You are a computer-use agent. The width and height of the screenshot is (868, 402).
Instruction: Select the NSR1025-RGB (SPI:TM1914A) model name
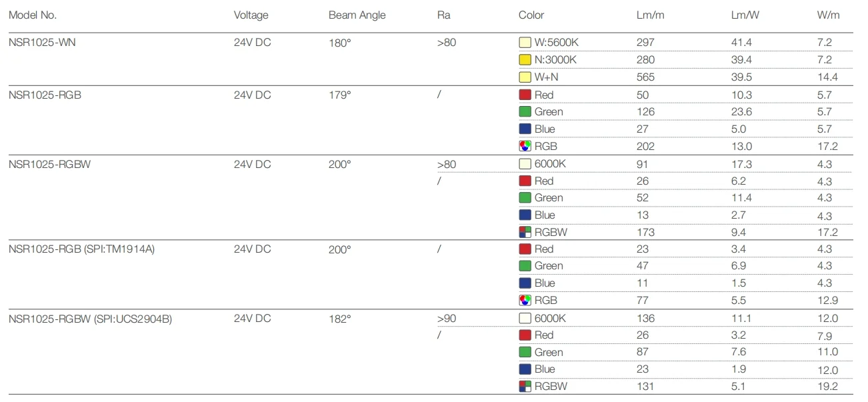click(x=81, y=249)
